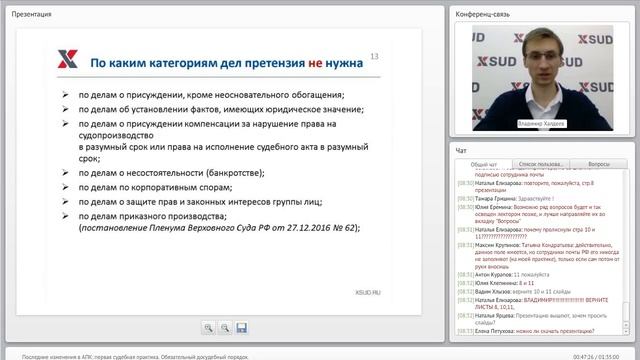Click the chat scrollbar down arrow
The height and width of the screenshot is (360, 640).
[626, 332]
